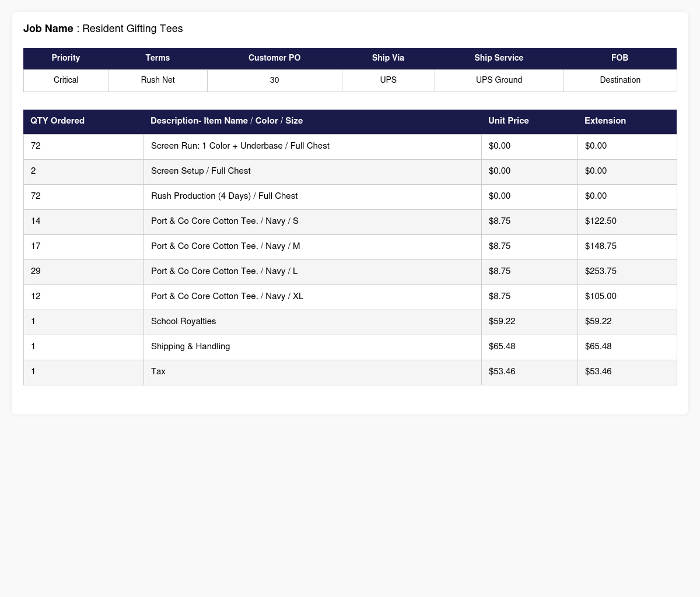Click the Extension column header
The width and height of the screenshot is (700, 597).
pyautogui.click(x=627, y=121)
